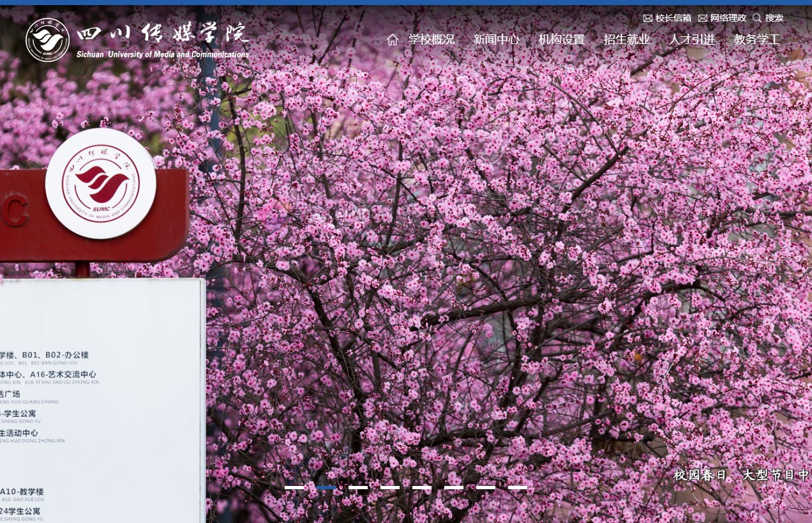Screen dimensions: 812x523
Task: Click the circular university emblem in header
Action: point(47,40)
